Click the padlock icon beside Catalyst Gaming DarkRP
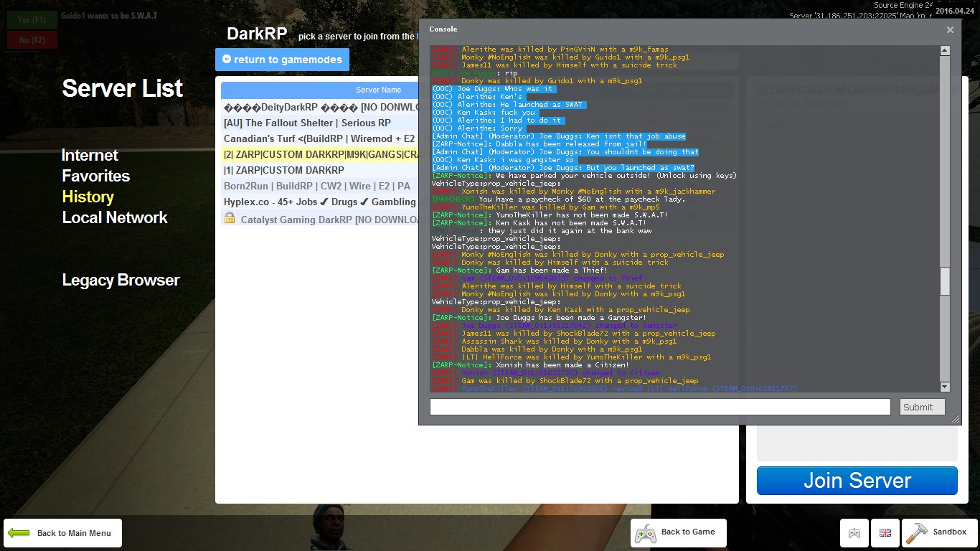 coord(230,218)
